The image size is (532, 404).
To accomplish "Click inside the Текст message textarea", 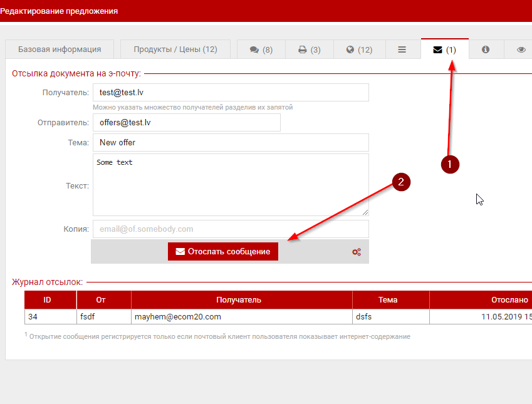I will 231,185.
